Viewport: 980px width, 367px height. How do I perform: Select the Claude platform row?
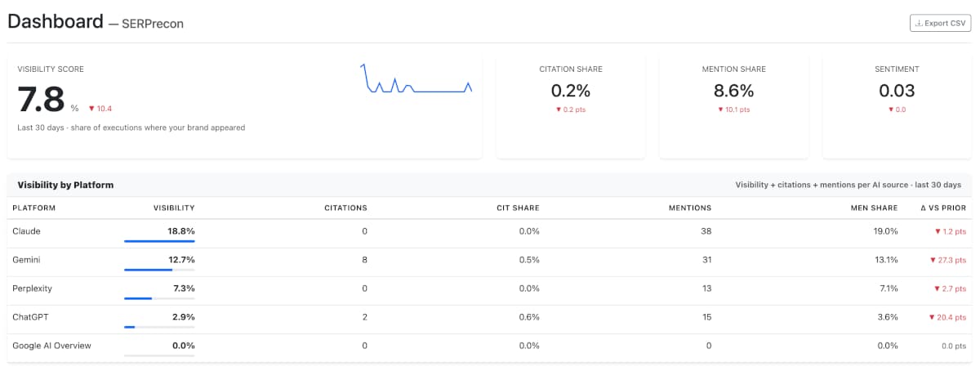[x=490, y=233]
